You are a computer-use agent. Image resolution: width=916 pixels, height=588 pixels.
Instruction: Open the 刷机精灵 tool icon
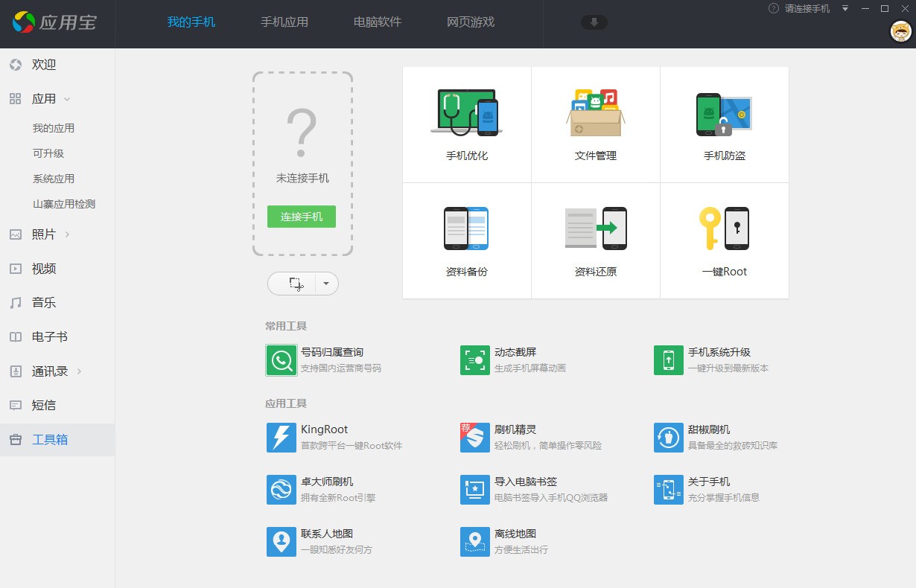475,438
